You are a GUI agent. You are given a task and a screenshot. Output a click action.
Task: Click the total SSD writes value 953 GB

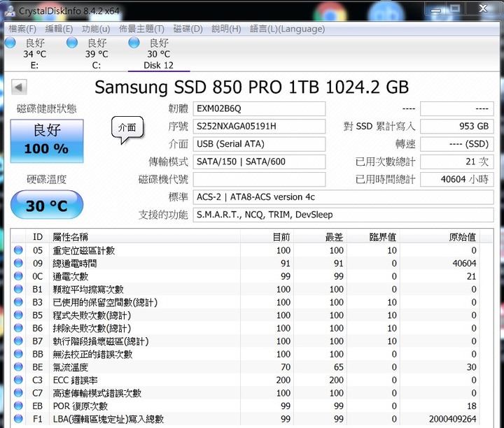coord(456,127)
